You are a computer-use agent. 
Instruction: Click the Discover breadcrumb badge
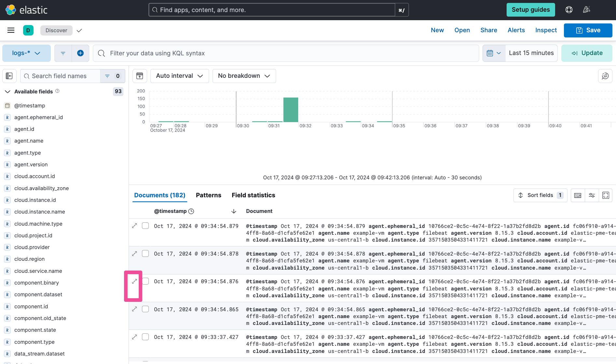pyautogui.click(x=56, y=30)
